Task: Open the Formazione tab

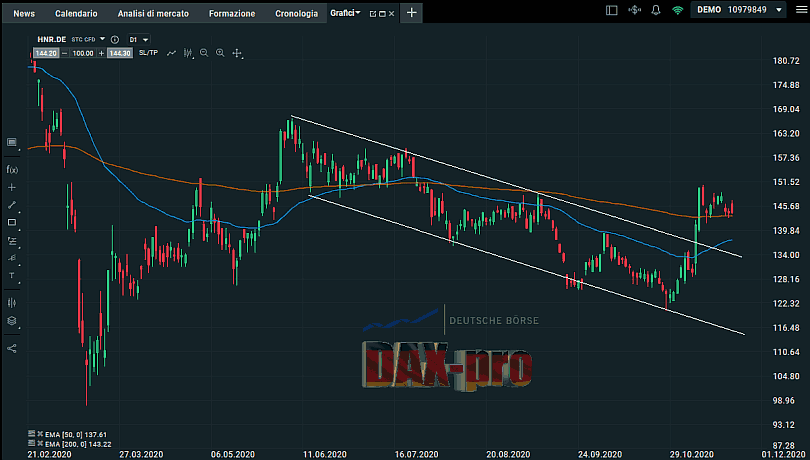Action: pos(232,13)
